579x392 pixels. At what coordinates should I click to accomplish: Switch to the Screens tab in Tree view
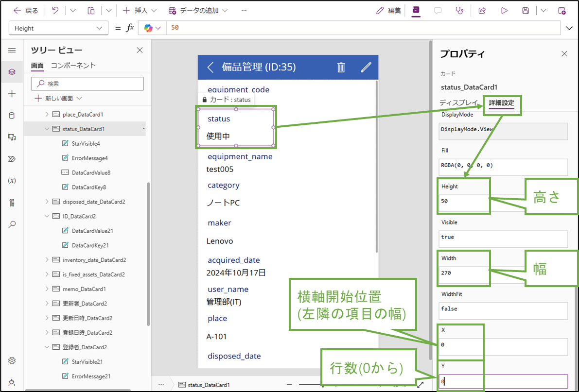37,66
